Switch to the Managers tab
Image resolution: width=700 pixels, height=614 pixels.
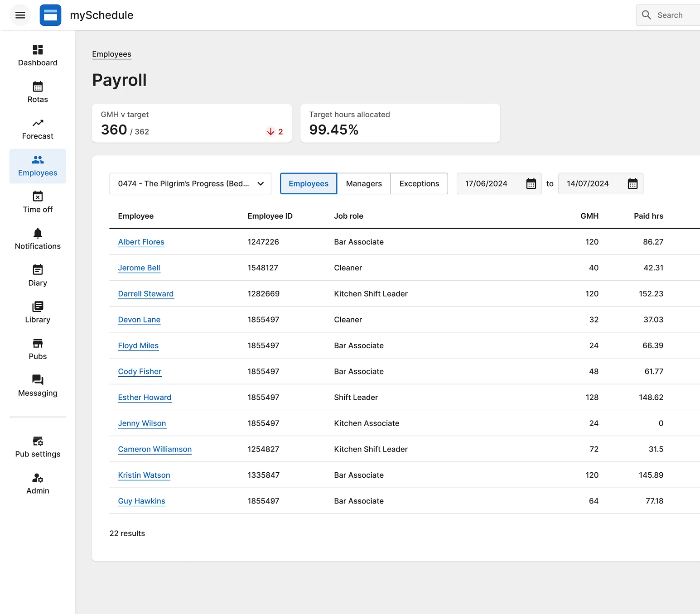364,183
